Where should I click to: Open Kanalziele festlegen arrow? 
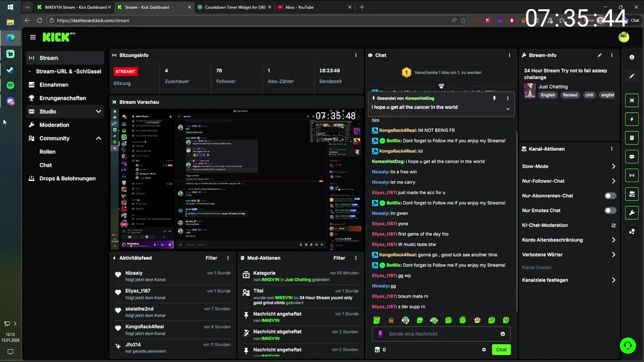613,280
